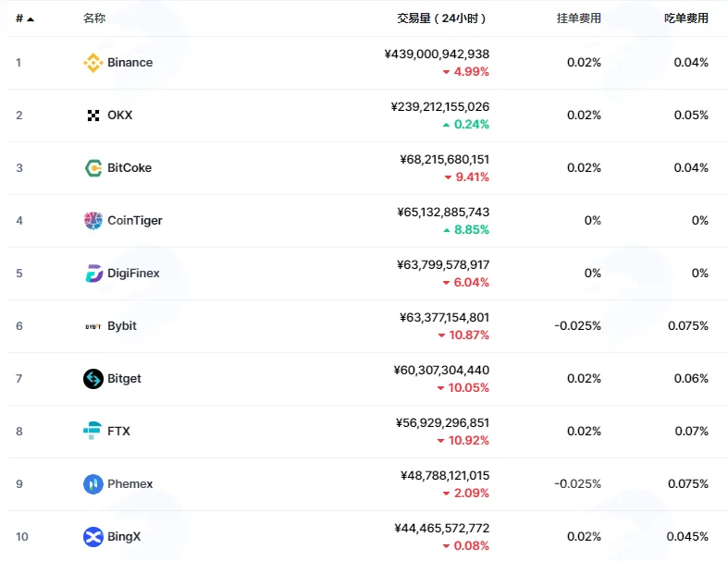Click the BitCoke logo icon
The width and height of the screenshot is (728, 561).
[x=93, y=168]
